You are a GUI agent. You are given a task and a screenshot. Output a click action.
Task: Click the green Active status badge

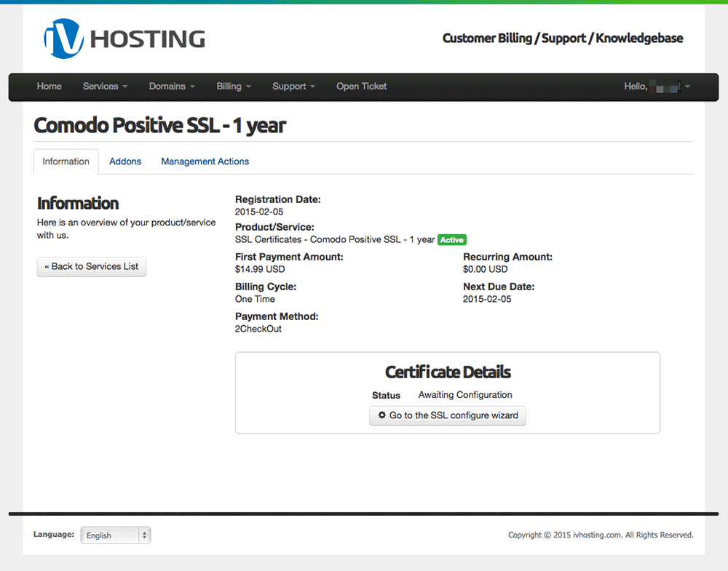coord(452,240)
